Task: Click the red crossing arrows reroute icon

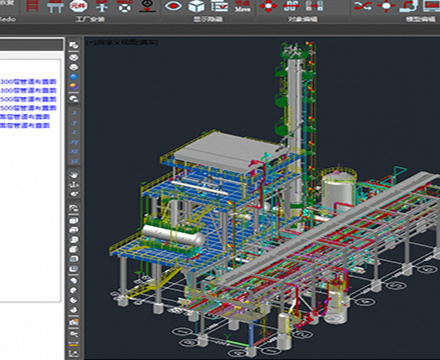Action: pos(363,6)
